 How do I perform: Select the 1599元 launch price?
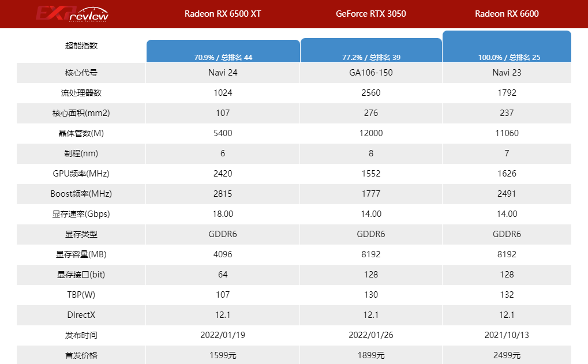click(223, 356)
